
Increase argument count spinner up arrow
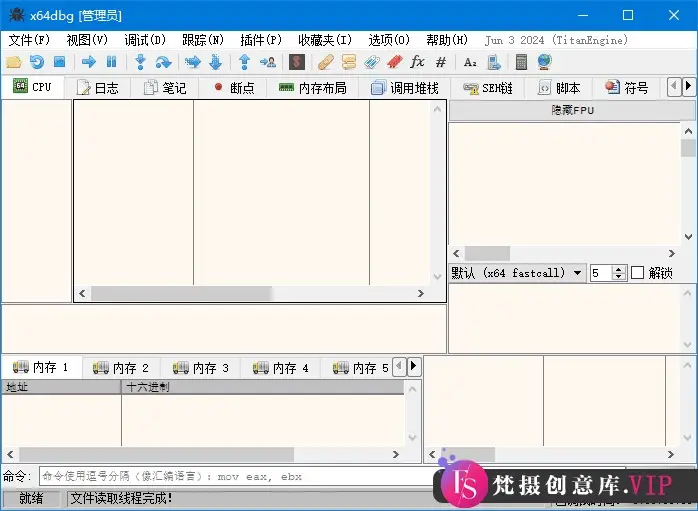tap(619, 268)
